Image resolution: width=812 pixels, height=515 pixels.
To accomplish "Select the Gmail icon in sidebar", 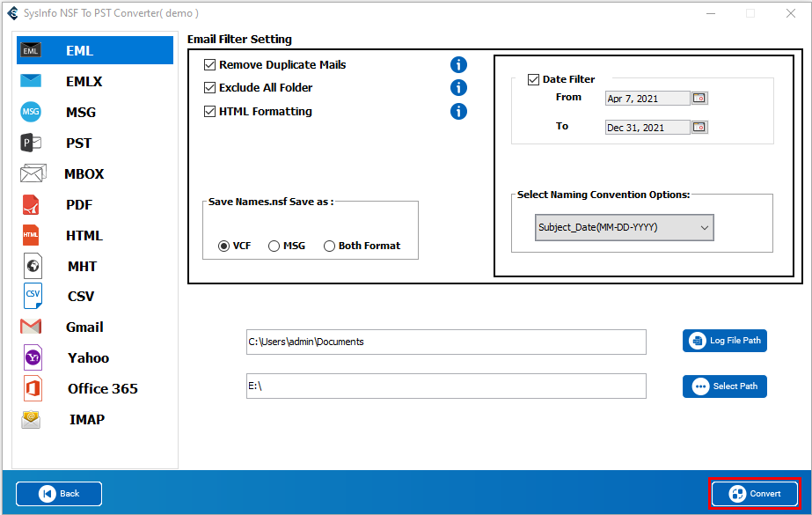I will (x=31, y=327).
